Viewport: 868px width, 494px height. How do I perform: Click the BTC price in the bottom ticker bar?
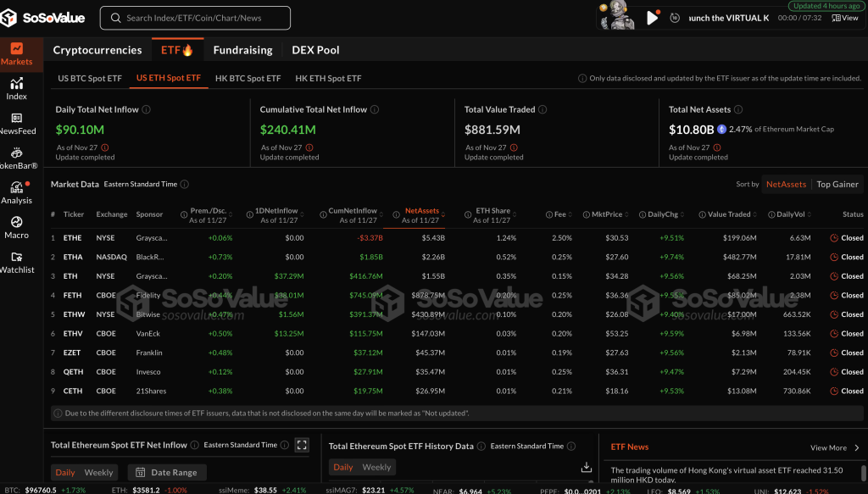[41, 490]
